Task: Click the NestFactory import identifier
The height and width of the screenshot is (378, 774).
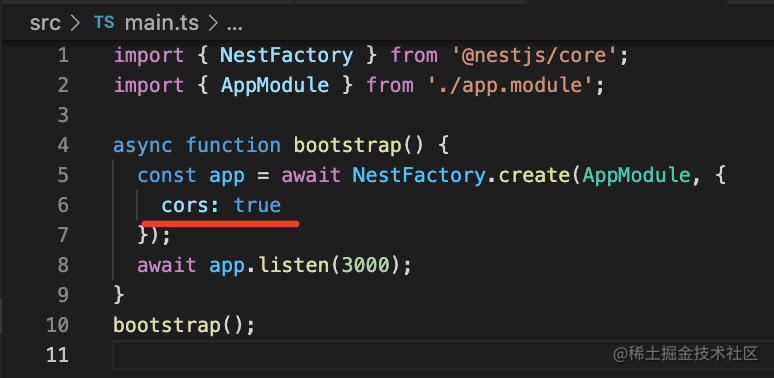Action: point(287,55)
